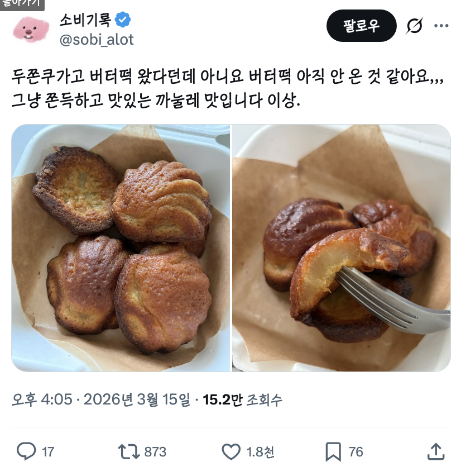Click the post timestamp 오후 4:05
Image resolution: width=461 pixels, height=476 pixels.
click(x=42, y=399)
